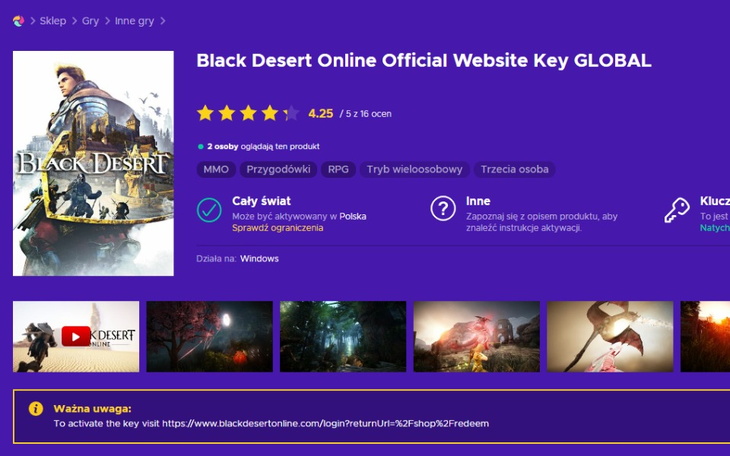Click the G2A home logo icon in breadcrumb

click(19, 21)
